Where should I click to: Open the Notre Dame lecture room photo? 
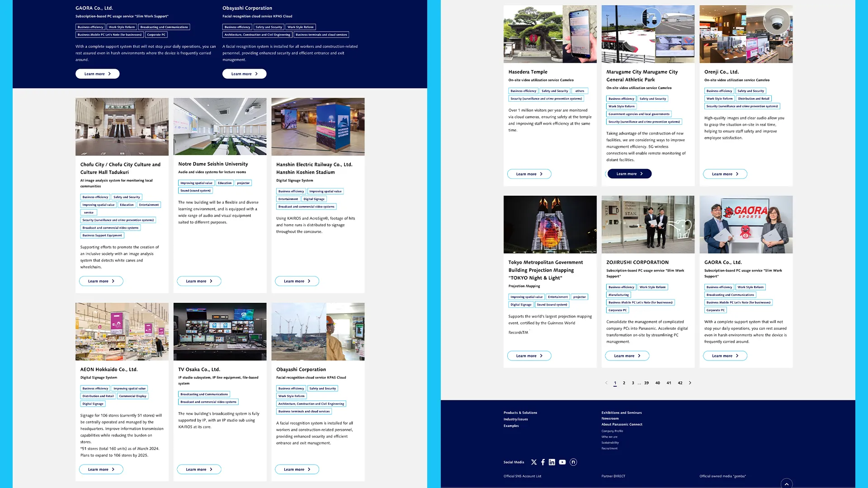pyautogui.click(x=220, y=127)
